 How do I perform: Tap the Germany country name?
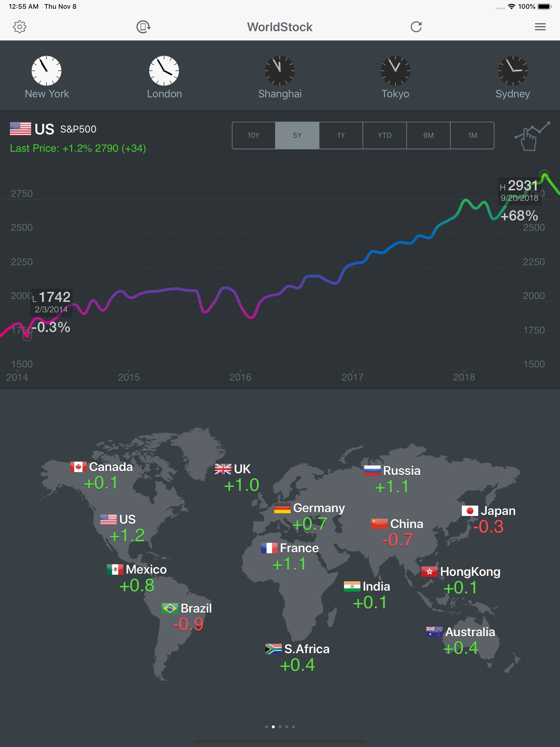pyautogui.click(x=319, y=508)
